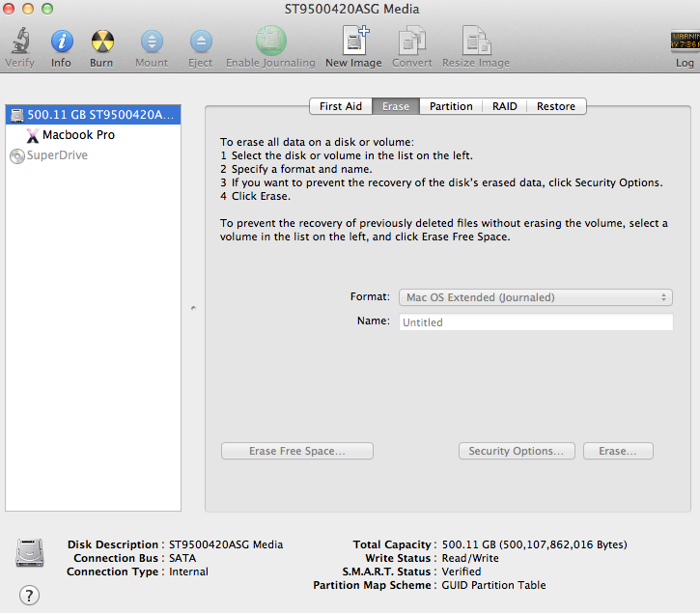Screen dimensions: 700x613
Task: Switch to the Partition tab
Action: (451, 106)
